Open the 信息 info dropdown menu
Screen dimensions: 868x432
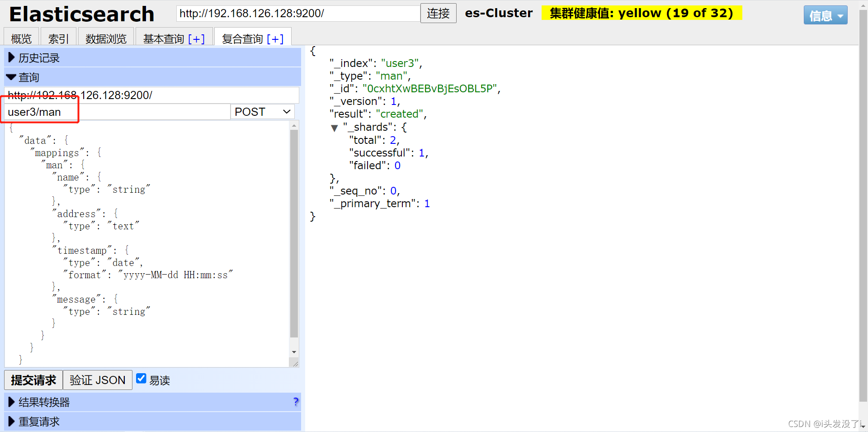pos(826,15)
